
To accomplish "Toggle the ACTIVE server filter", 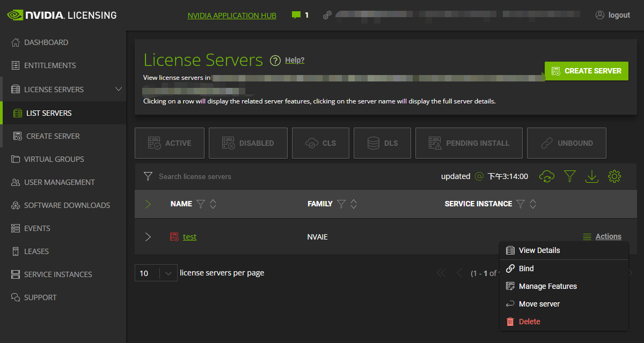I will click(x=170, y=143).
